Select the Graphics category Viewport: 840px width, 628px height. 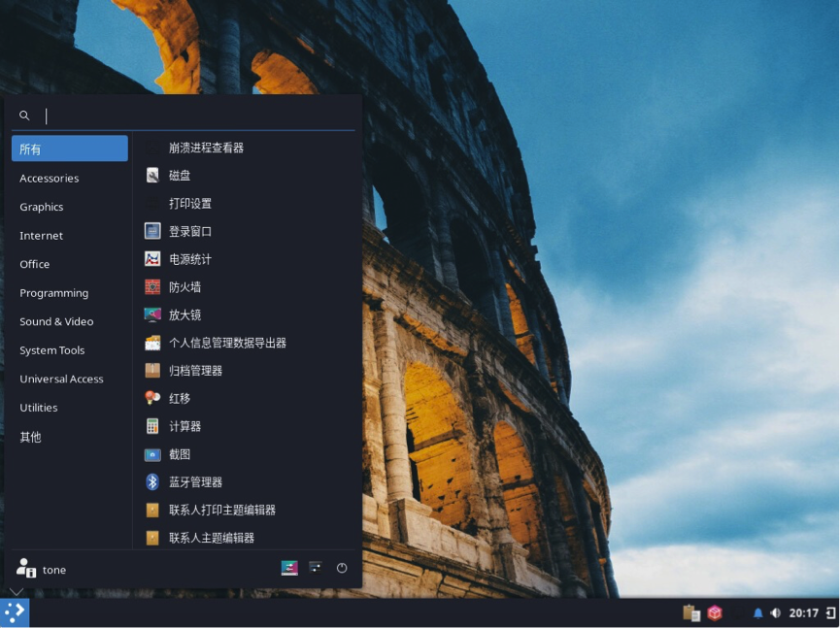click(70, 207)
